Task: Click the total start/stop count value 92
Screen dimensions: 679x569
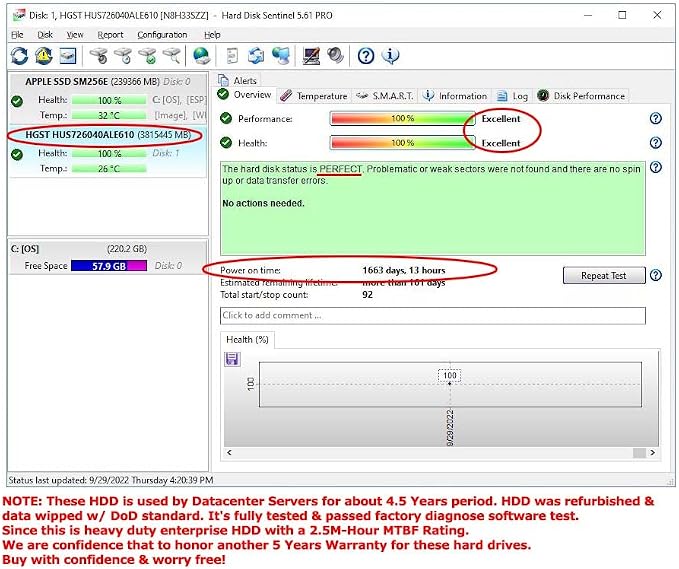Action: click(367, 295)
